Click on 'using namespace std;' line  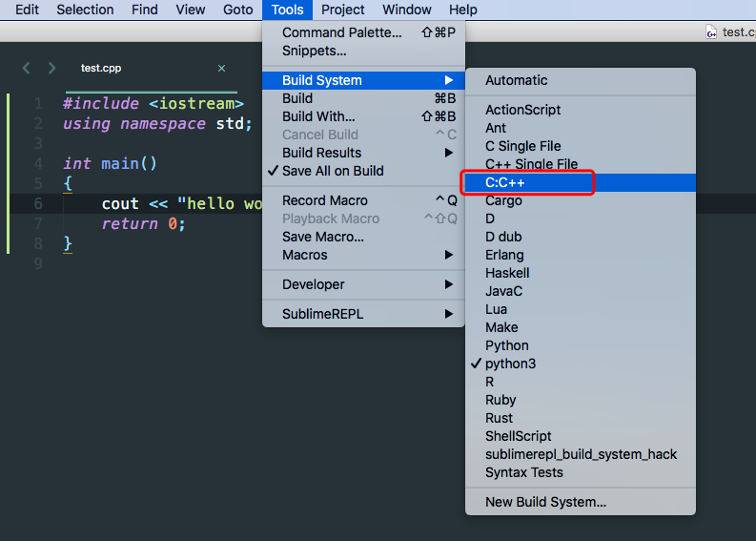157,123
